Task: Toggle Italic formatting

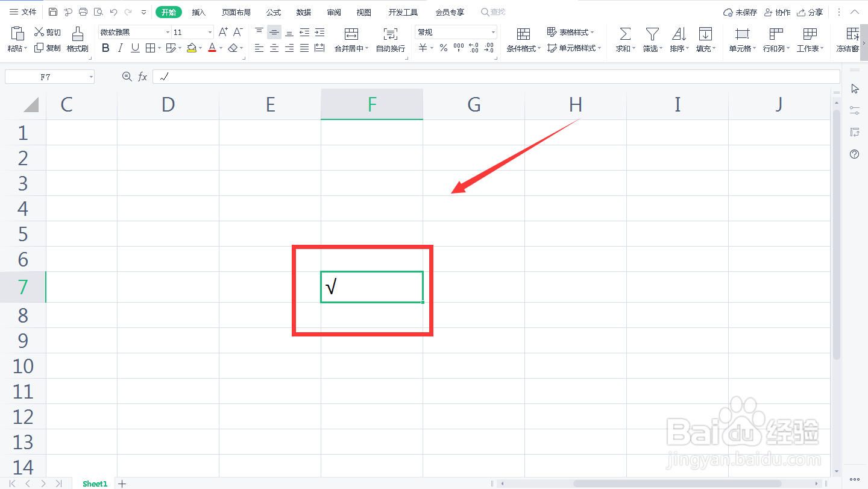Action: 121,48
